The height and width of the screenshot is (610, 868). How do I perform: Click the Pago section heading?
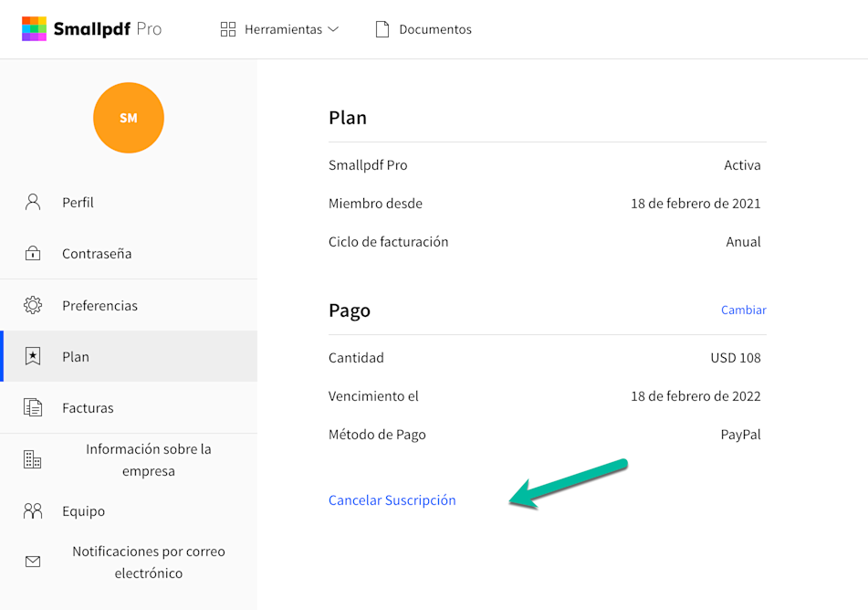[350, 310]
